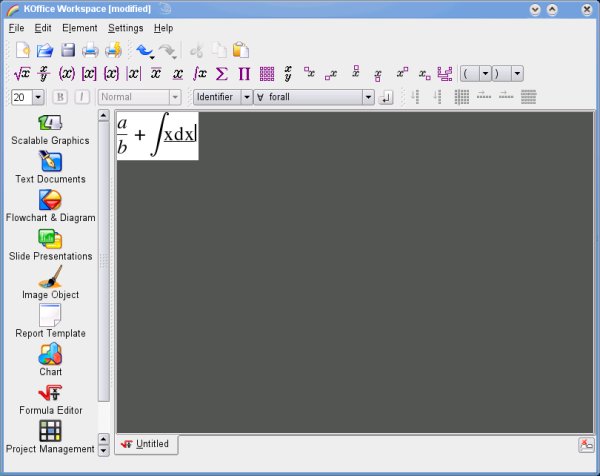Image resolution: width=600 pixels, height=476 pixels.
Task: Open Flowchart & Diagram component
Action: (x=50, y=206)
